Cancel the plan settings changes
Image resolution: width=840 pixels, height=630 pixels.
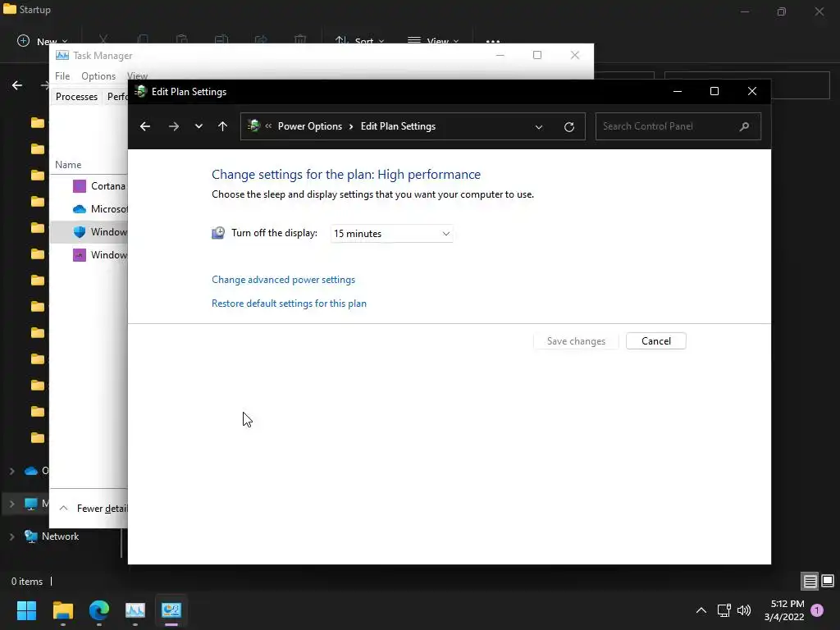pos(655,341)
